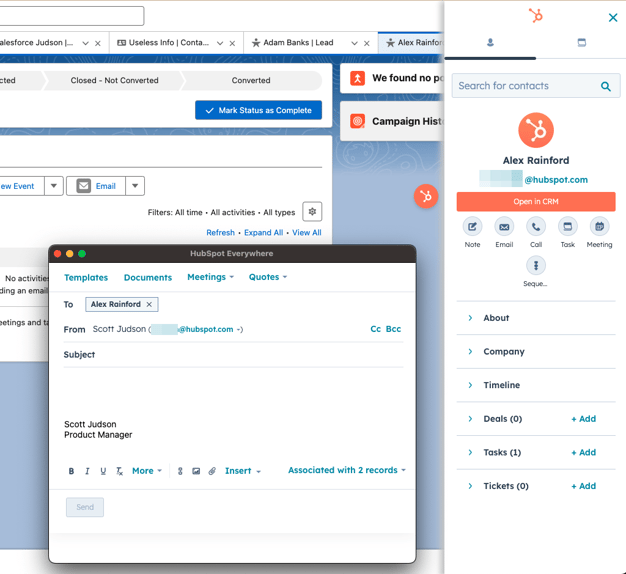The image size is (626, 574).
Task: Open activity filter settings gear
Action: tap(312, 212)
